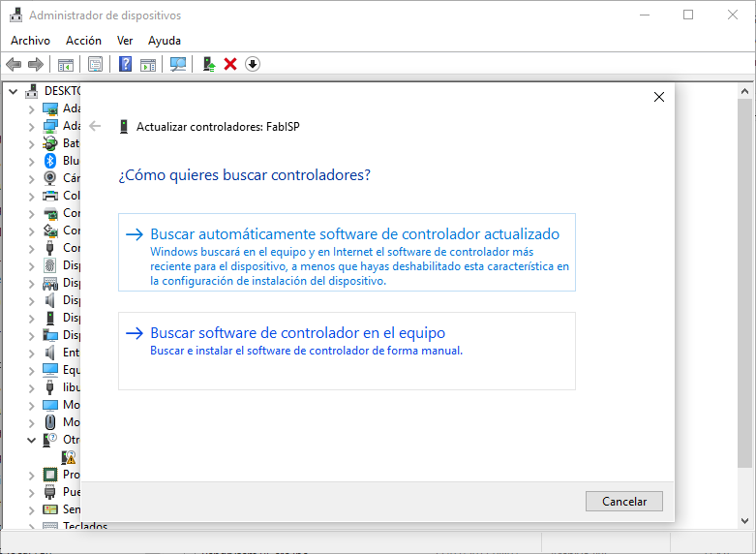Screen dimensions: 756x554
Task: Select the DESKT root computer icon
Action: tap(32, 91)
